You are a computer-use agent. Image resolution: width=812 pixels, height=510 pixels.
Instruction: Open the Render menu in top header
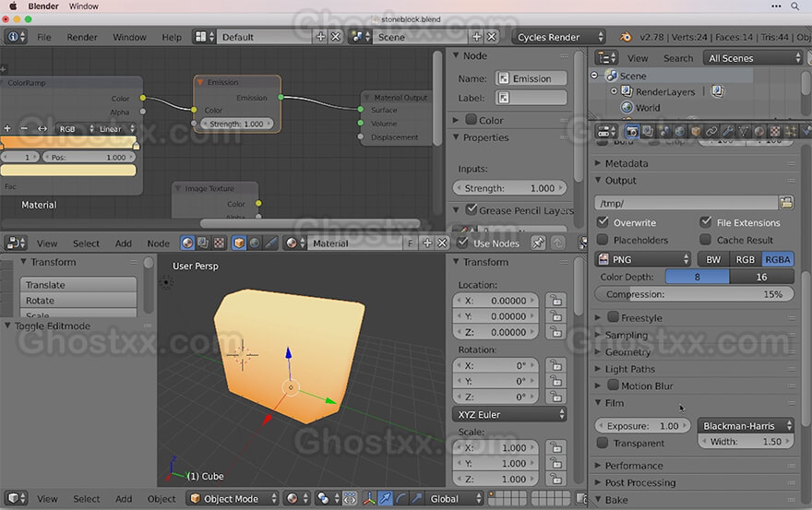tap(82, 37)
